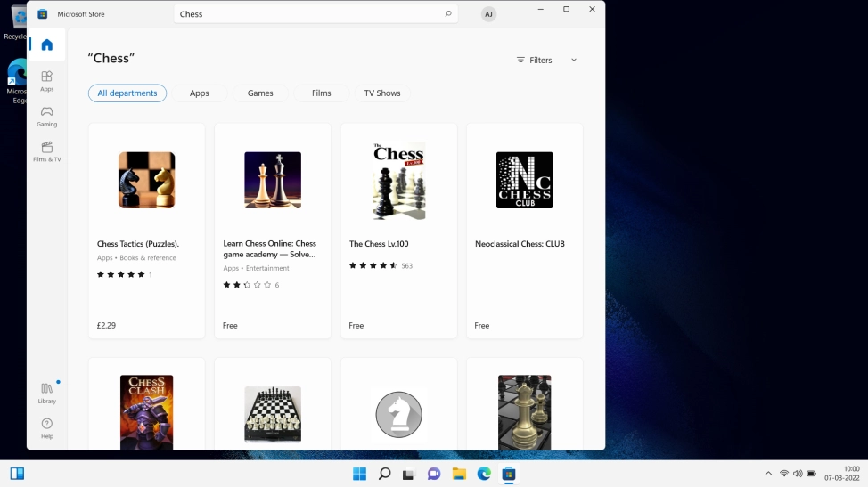Click the Chess search input field
This screenshot has height=487, width=868.
pyautogui.click(x=307, y=14)
